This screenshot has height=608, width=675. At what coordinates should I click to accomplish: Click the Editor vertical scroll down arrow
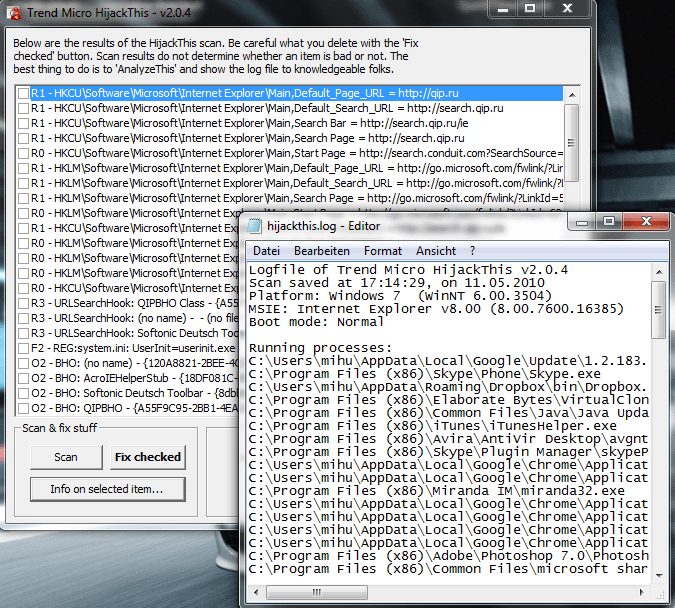tap(659, 576)
